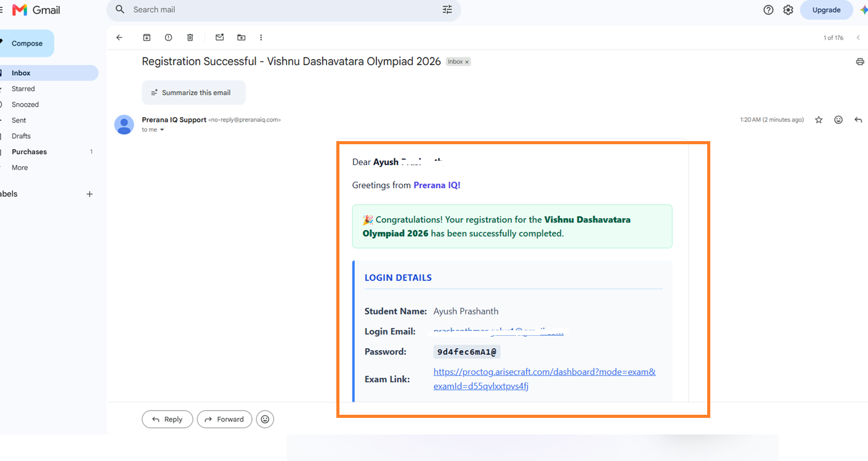This screenshot has width=868, height=461.
Task: Reply to this email
Action: coord(167,419)
